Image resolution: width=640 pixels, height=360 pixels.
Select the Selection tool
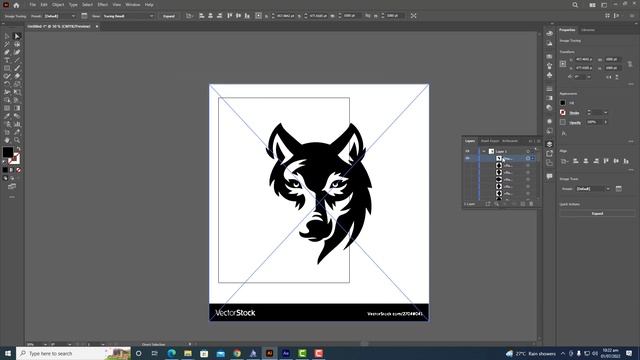pyautogui.click(x=7, y=36)
